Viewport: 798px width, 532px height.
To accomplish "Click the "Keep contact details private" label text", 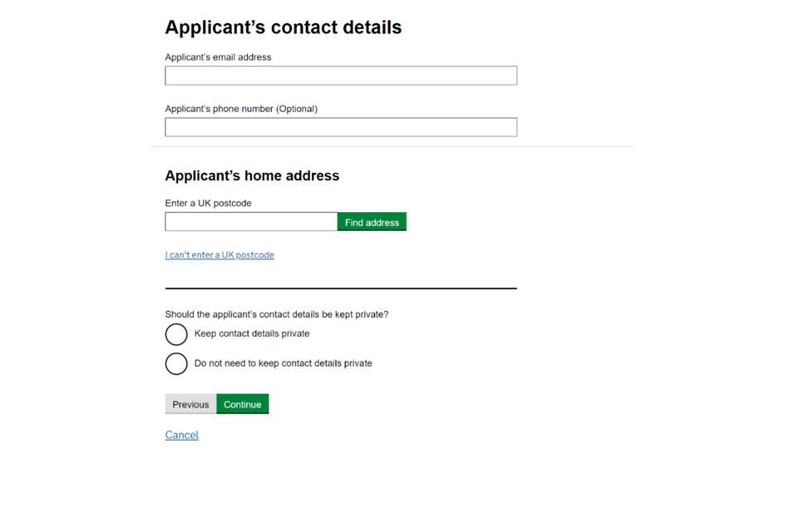I will [252, 333].
